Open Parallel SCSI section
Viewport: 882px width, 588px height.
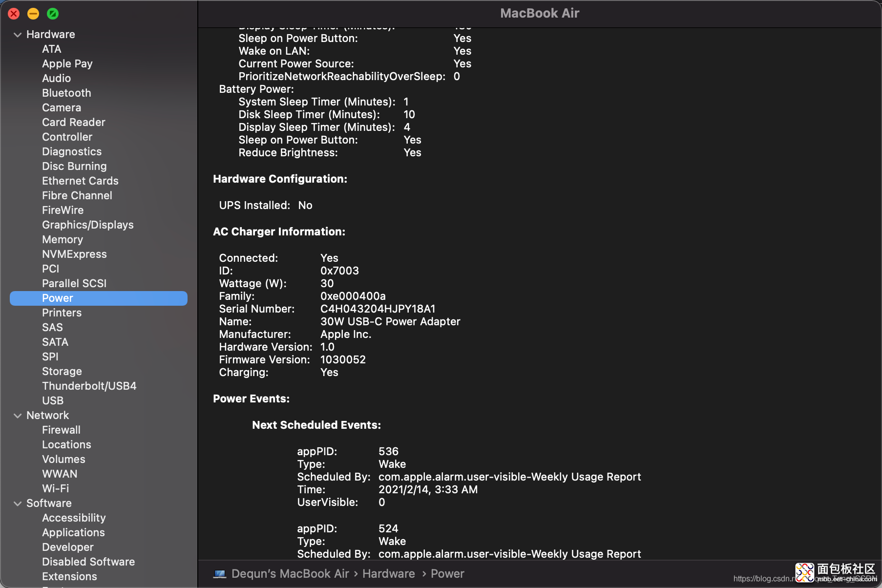74,284
